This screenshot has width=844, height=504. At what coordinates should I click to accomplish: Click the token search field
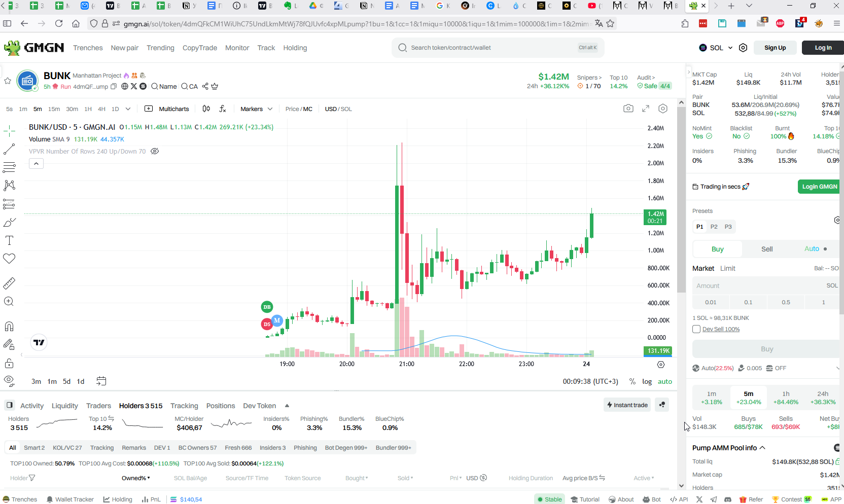(x=498, y=48)
